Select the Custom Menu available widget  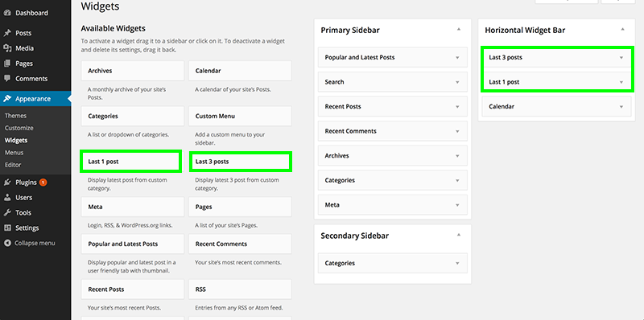click(240, 116)
